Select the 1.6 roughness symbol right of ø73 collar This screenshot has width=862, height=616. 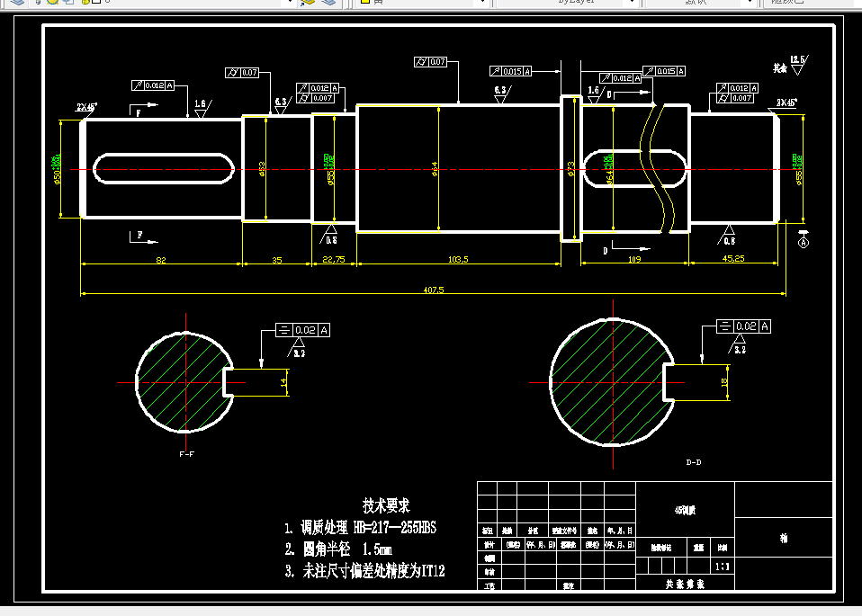point(595,94)
